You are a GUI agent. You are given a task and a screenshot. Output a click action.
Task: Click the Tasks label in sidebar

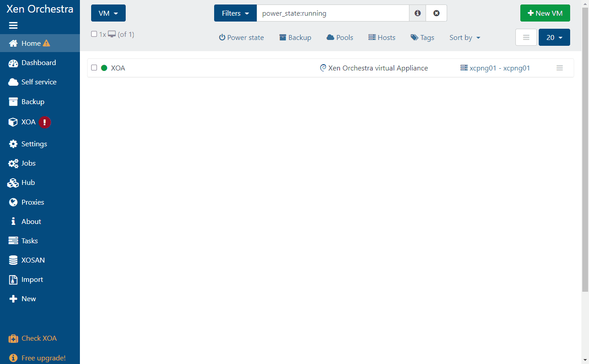tap(30, 241)
